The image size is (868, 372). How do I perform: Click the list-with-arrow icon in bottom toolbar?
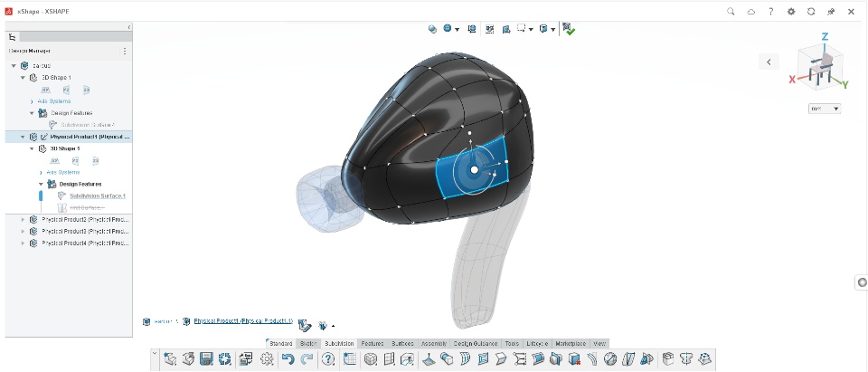point(246,359)
